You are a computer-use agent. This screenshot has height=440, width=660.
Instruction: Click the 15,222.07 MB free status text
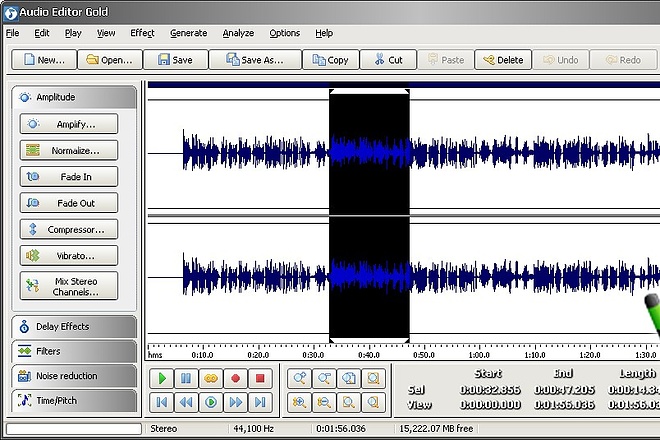436,429
